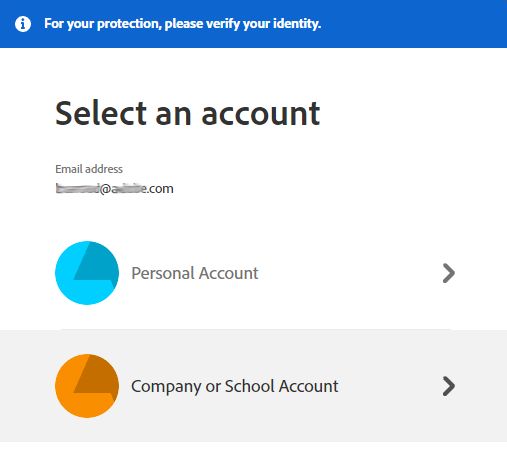This screenshot has width=507, height=461.
Task: Click the highlighted gray Company account row
Action: (x=253, y=386)
